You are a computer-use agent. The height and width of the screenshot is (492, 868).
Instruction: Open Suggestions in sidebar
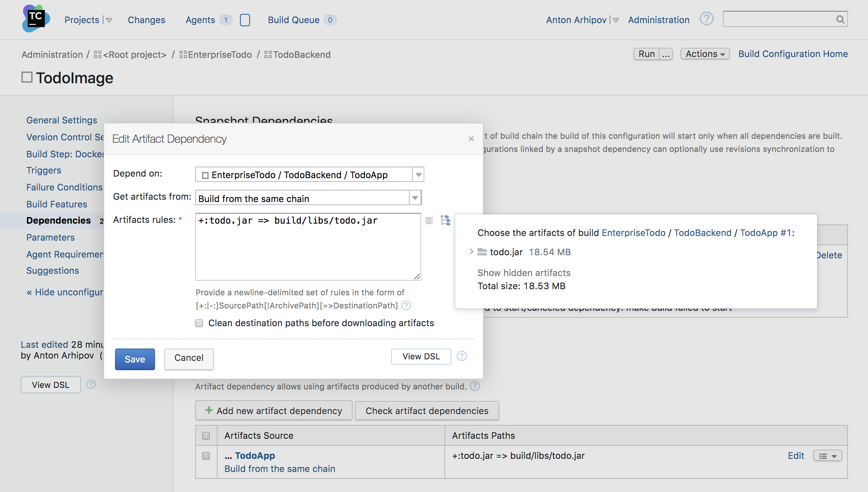tap(52, 271)
